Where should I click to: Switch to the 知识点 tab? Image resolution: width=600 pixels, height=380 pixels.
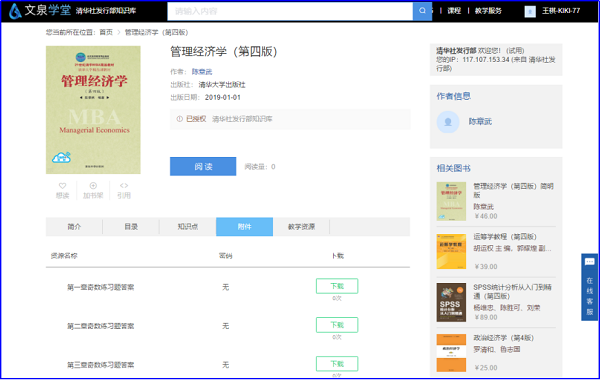coord(188,227)
